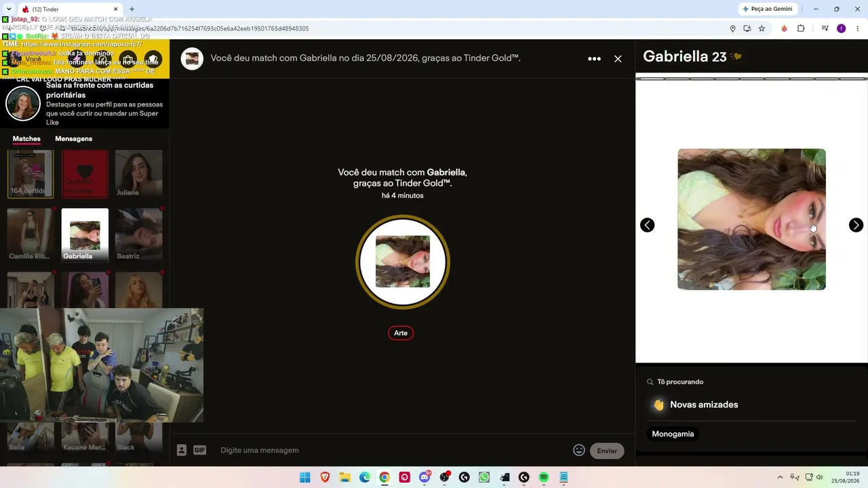Open the Juliana match thumbnail

pos(139,174)
